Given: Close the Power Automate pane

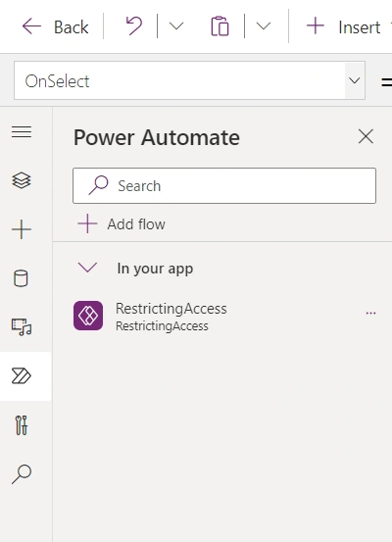Looking at the screenshot, I should coord(366,136).
